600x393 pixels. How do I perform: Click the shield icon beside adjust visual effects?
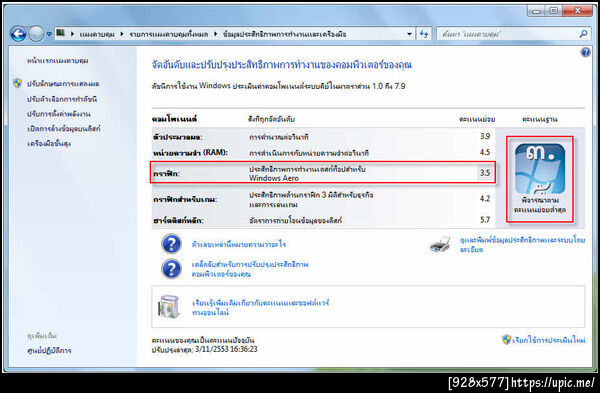click(17, 83)
